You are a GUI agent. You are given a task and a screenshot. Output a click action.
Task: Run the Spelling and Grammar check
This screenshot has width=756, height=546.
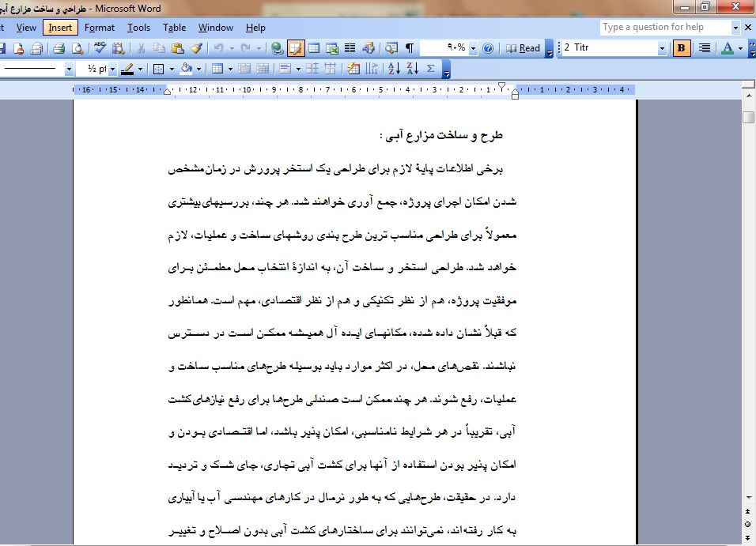[x=100, y=48]
